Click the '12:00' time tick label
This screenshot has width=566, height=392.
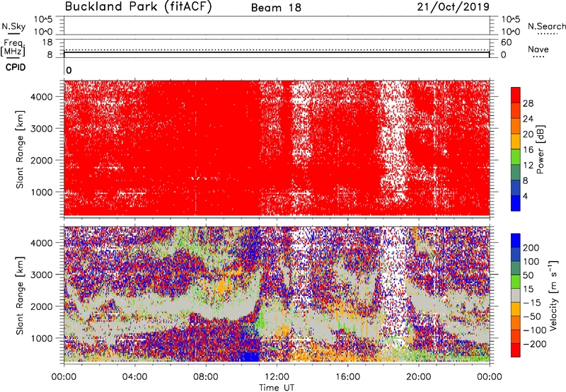pos(277,377)
